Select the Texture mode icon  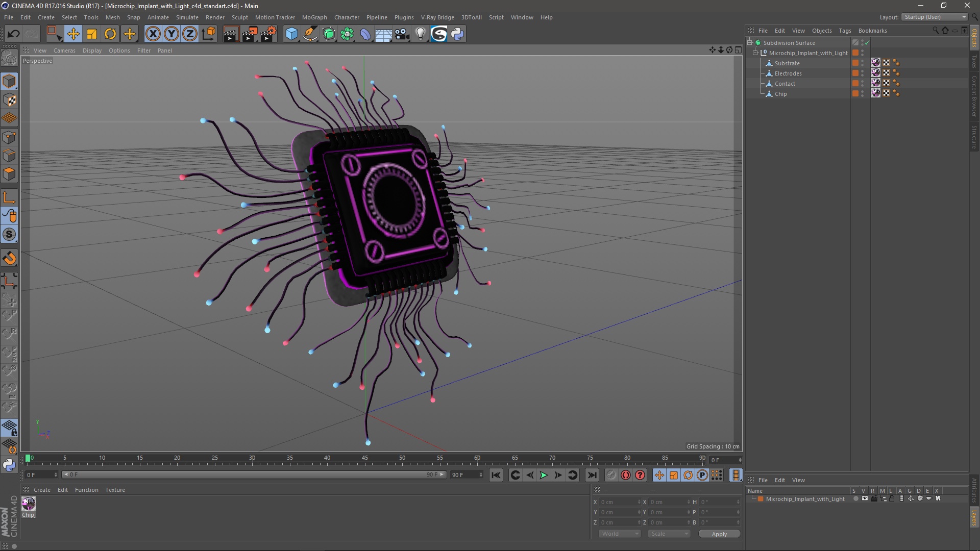tap(9, 100)
